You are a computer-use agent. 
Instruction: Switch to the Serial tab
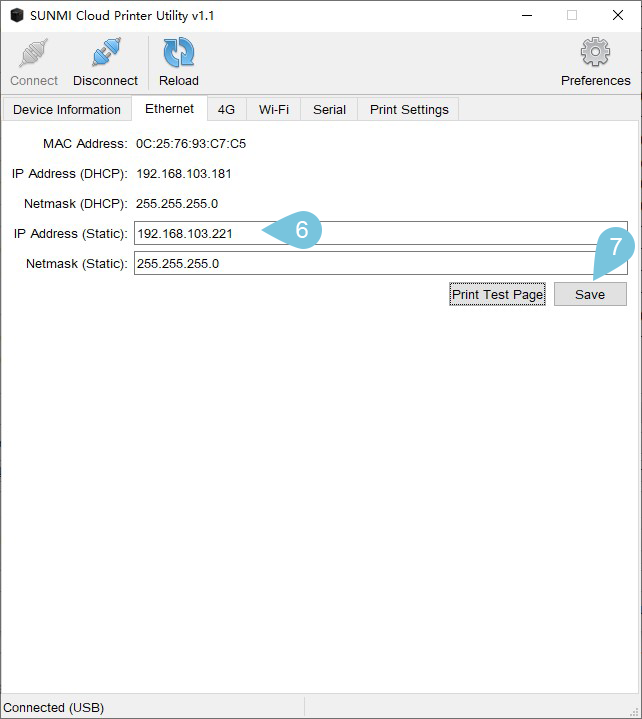[329, 110]
